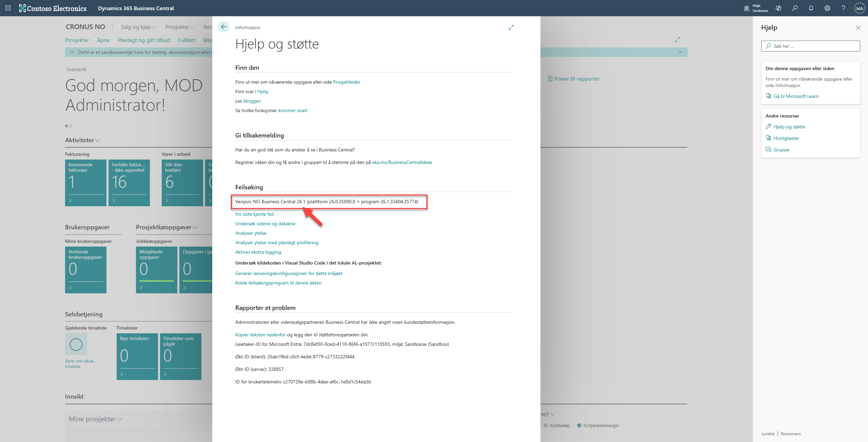This screenshot has width=868, height=442.
Task: Close the Hjelp side panel
Action: pos(858,28)
